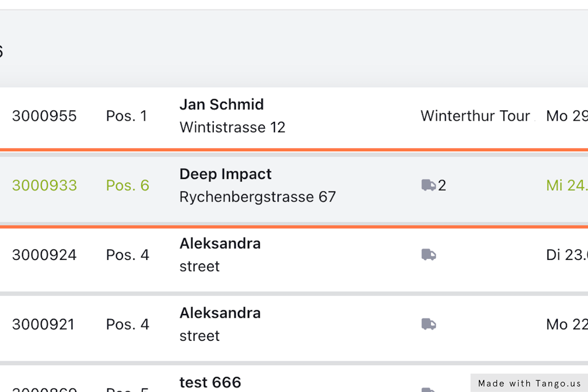The width and height of the screenshot is (588, 392).
Task: Click green date Mi 24 in highlighted row
Action: coord(566,185)
